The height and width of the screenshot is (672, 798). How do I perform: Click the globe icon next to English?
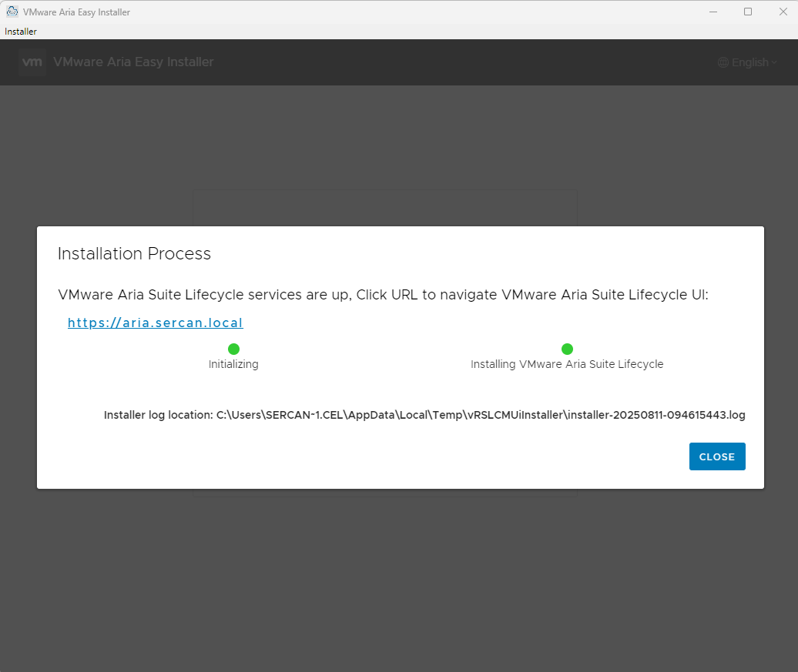723,62
